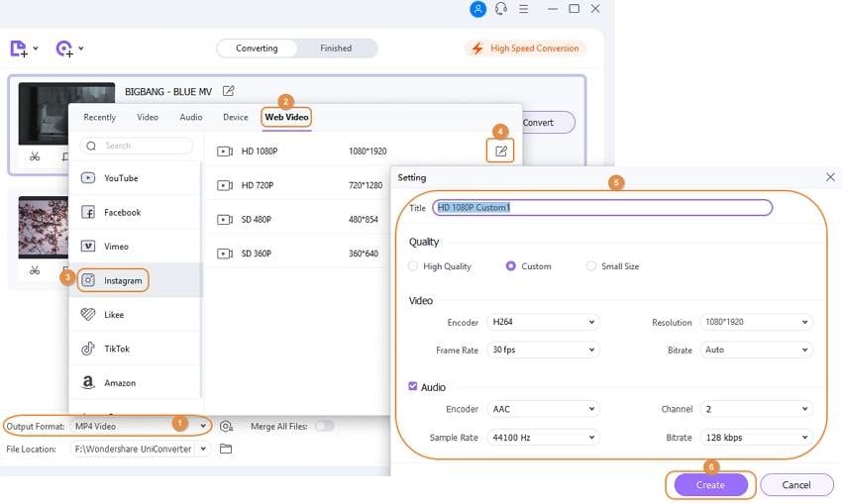Image resolution: width=842 pixels, height=504 pixels.
Task: Click the video icon of SD 360P row
Action: tap(225, 253)
